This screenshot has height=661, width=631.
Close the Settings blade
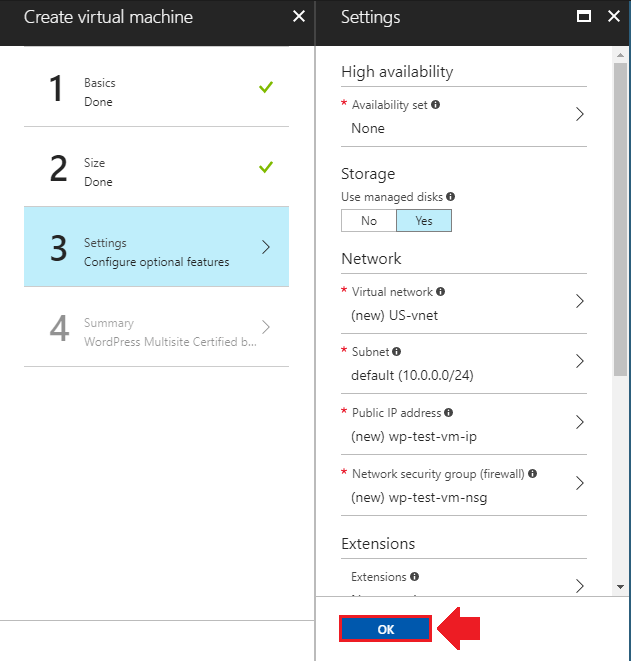tap(614, 16)
